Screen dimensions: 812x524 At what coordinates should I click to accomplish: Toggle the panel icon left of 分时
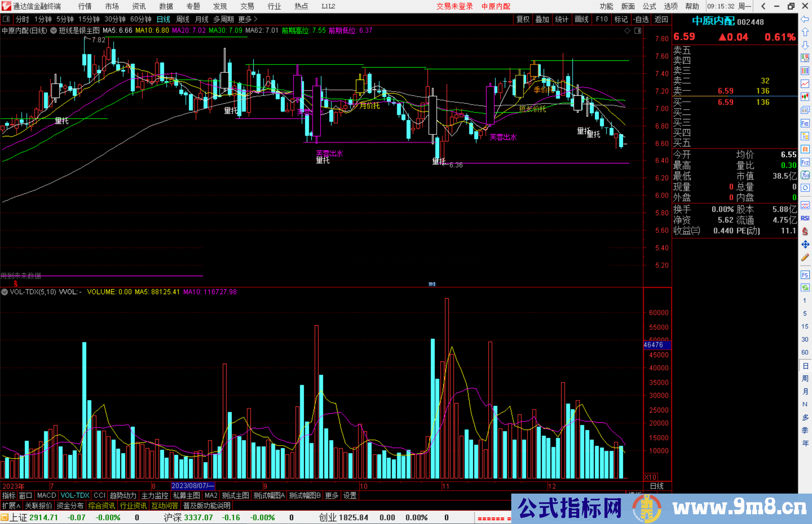pyautogui.click(x=6, y=19)
